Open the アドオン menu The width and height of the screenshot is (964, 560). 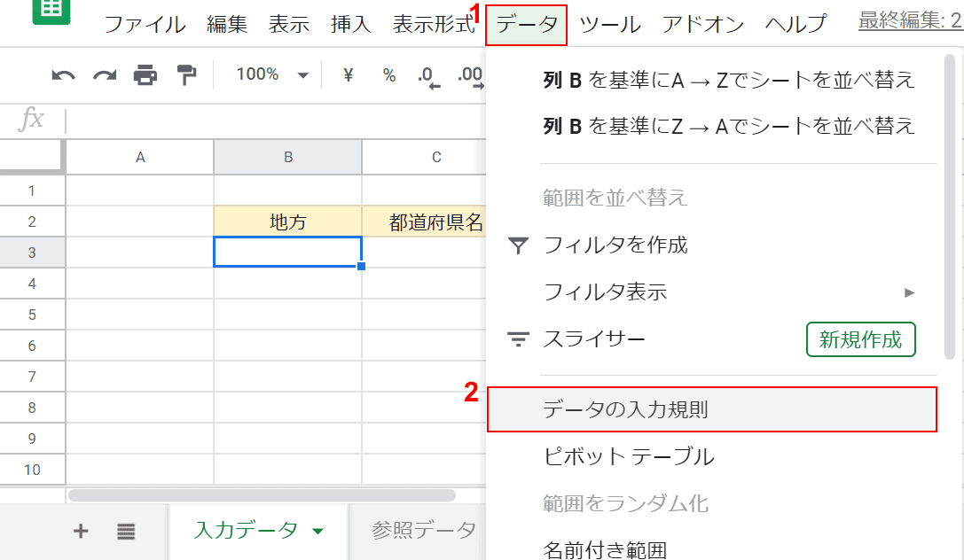[702, 25]
